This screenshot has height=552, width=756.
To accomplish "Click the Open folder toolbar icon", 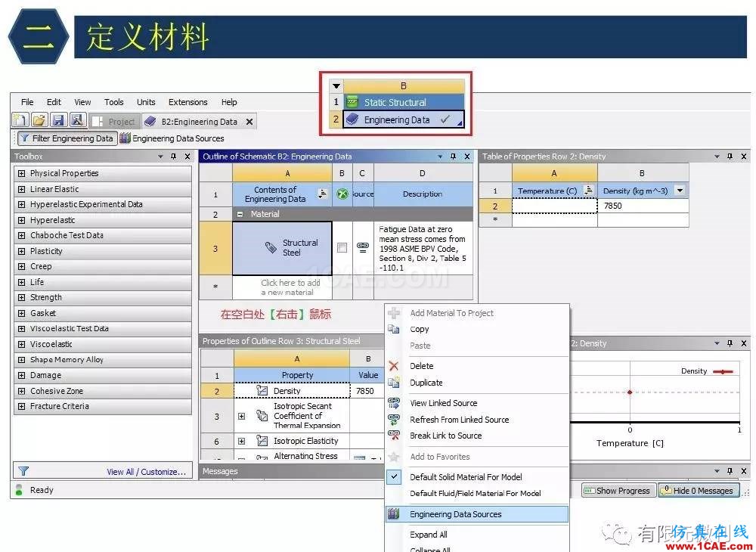I will click(39, 120).
